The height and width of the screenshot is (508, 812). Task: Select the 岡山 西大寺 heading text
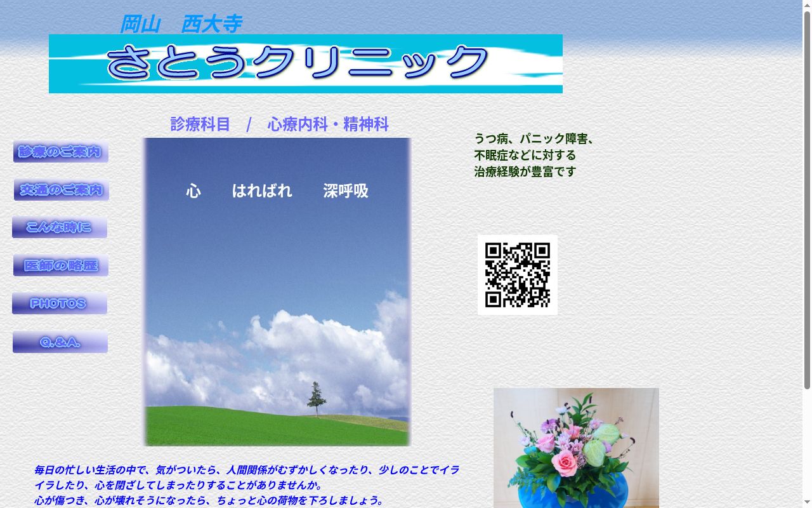click(181, 24)
